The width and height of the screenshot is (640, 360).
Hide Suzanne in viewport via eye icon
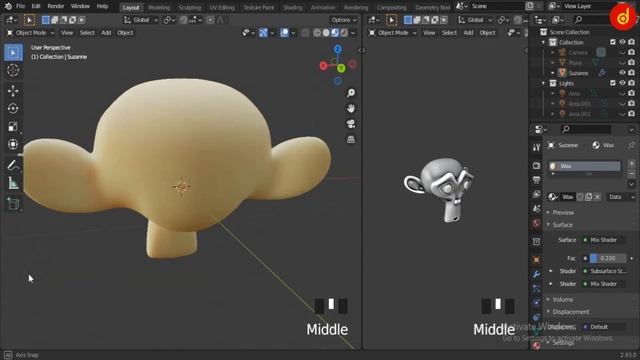click(x=622, y=73)
